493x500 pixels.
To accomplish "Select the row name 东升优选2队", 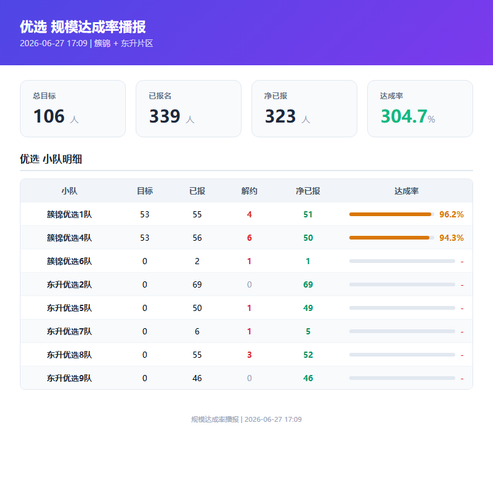I will coord(69,285).
